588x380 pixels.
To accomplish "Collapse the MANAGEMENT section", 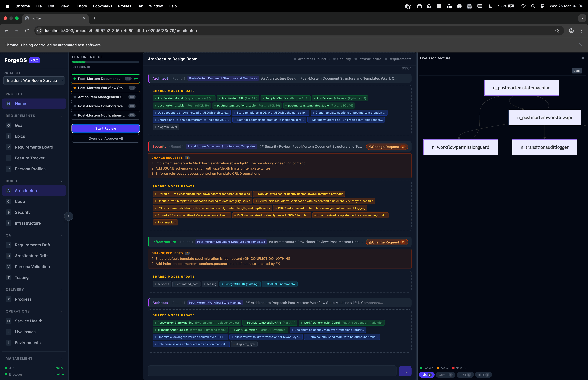I will pyautogui.click(x=62, y=358).
